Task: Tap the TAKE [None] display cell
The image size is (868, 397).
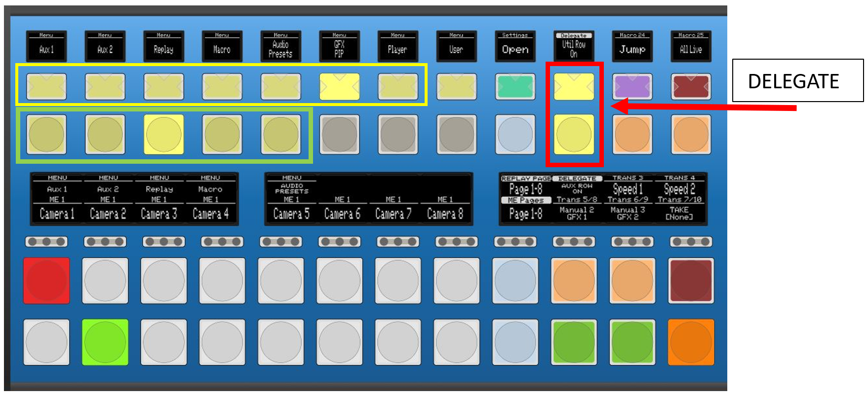Action: (679, 213)
